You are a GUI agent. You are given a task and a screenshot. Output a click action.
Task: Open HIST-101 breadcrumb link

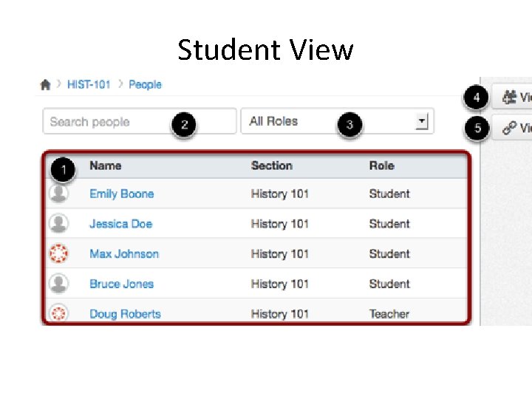pos(89,85)
